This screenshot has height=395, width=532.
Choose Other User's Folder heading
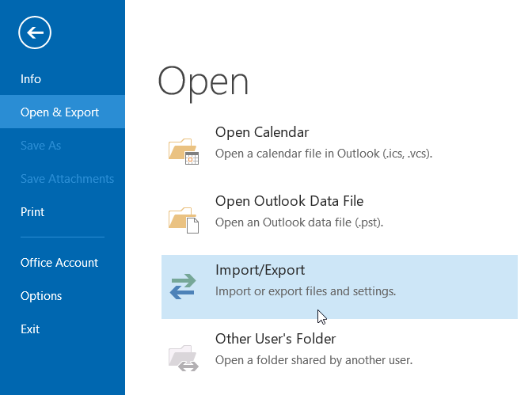click(x=275, y=339)
